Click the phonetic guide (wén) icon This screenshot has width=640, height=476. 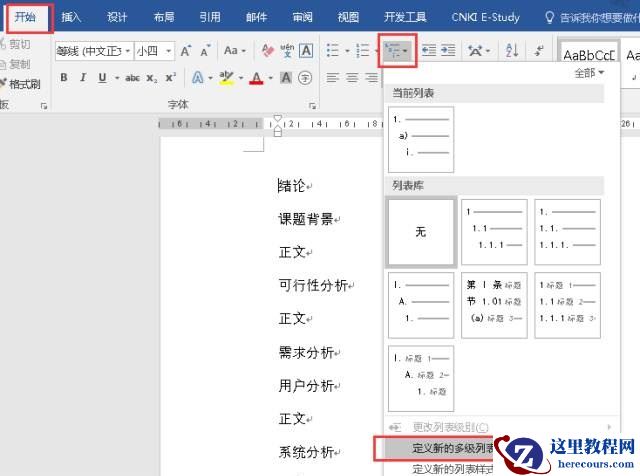[287, 51]
